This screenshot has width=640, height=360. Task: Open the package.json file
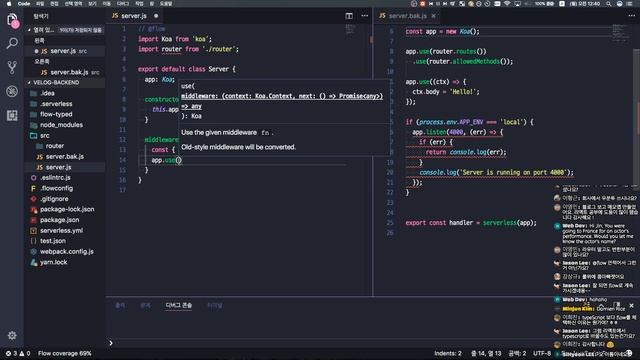(x=60, y=220)
